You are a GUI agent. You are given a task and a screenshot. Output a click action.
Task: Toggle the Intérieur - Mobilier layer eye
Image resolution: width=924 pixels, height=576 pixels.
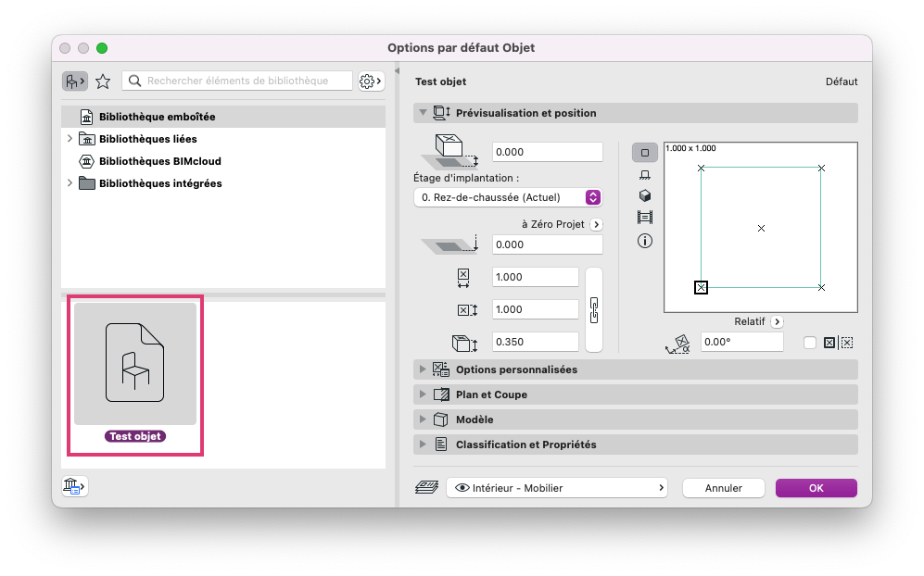(x=462, y=488)
